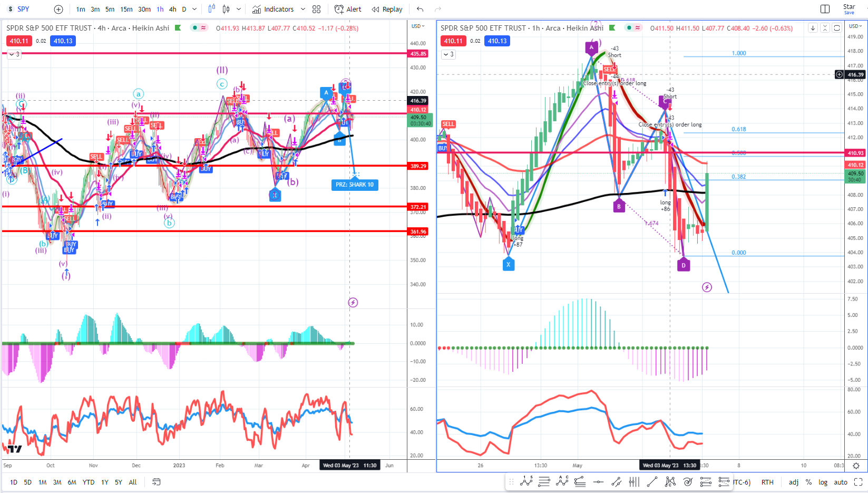Start bar Replay mode
This screenshot has height=493, width=868.
coord(387,9)
